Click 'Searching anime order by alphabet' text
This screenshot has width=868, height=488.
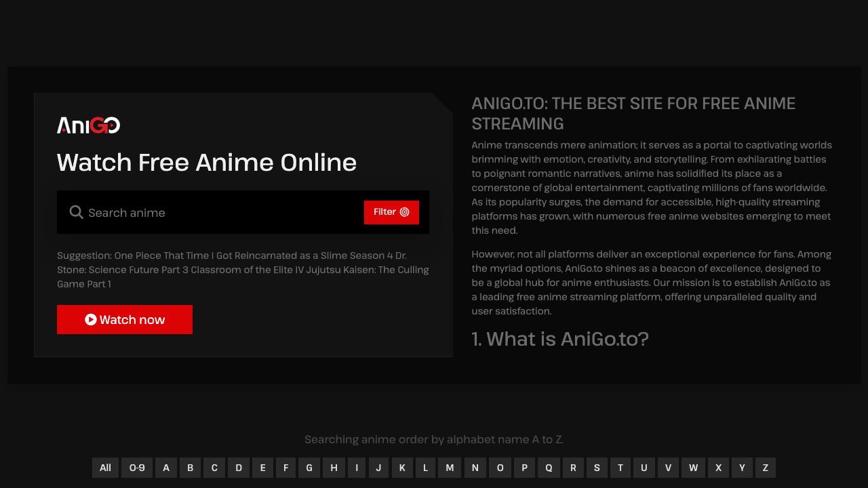click(x=434, y=439)
